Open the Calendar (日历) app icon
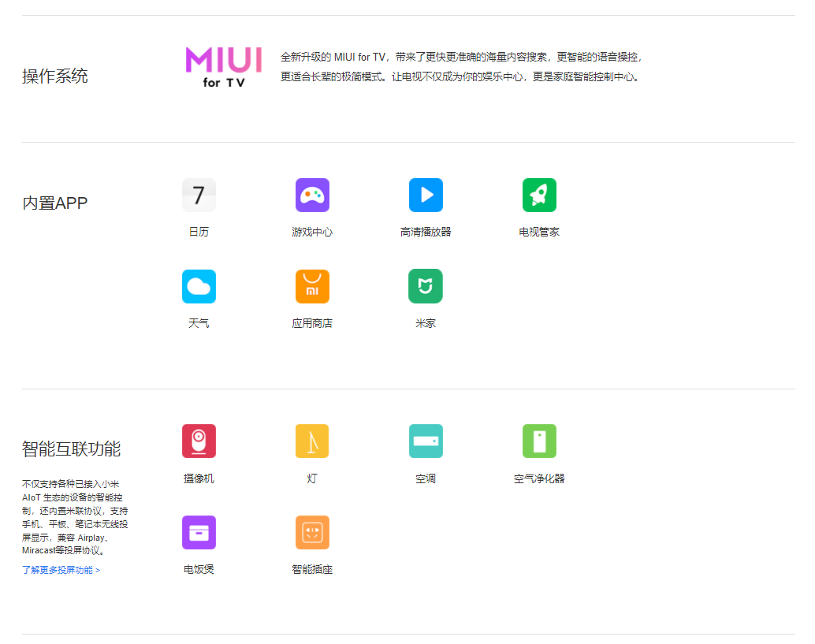This screenshot has width=815, height=644. (x=199, y=195)
